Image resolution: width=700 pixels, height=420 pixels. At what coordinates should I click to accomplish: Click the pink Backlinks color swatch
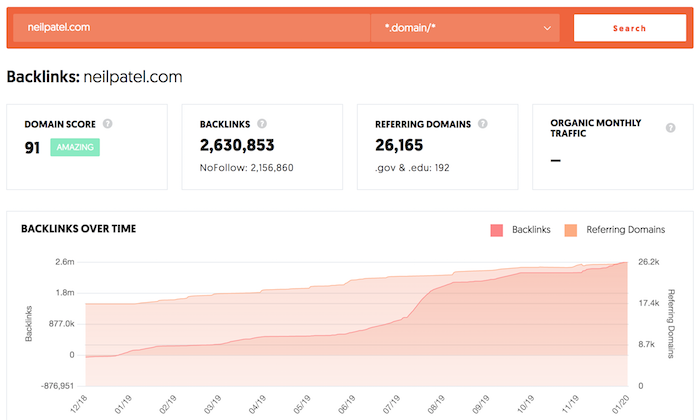click(x=496, y=230)
